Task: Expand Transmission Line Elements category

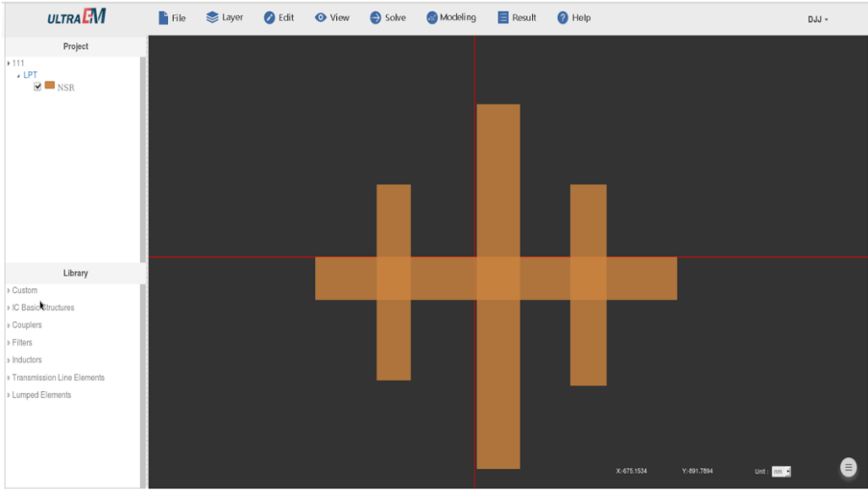Action: pyautogui.click(x=58, y=378)
